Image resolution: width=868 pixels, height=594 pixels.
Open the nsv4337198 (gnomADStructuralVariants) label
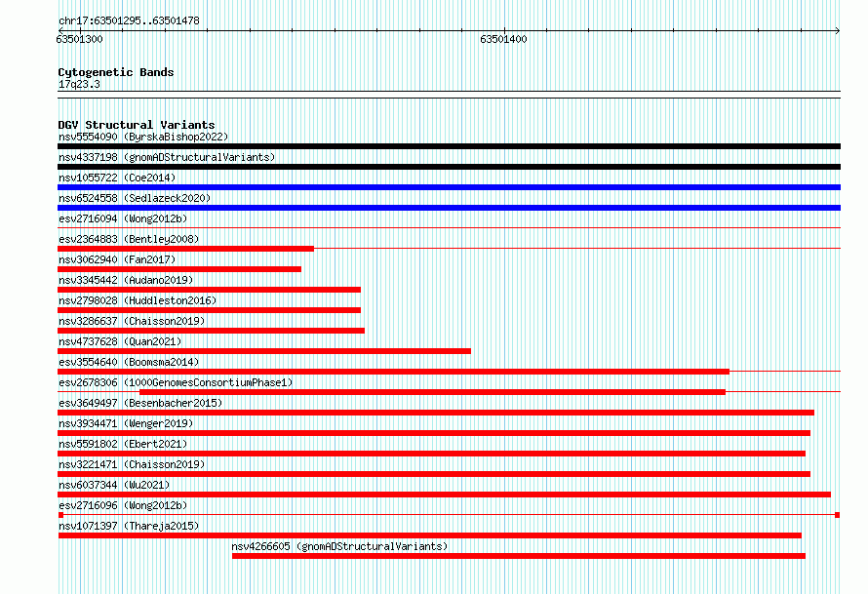(x=167, y=157)
